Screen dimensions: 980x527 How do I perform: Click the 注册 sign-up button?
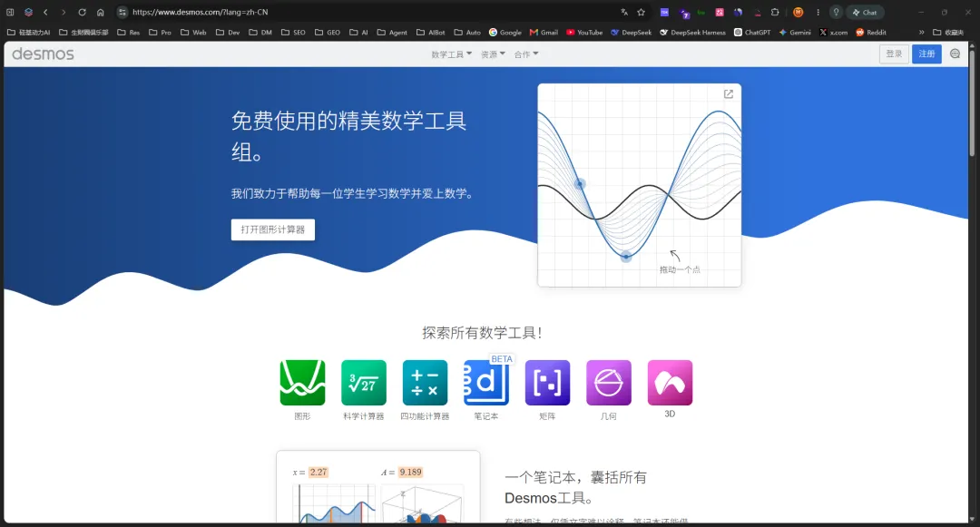(x=926, y=54)
